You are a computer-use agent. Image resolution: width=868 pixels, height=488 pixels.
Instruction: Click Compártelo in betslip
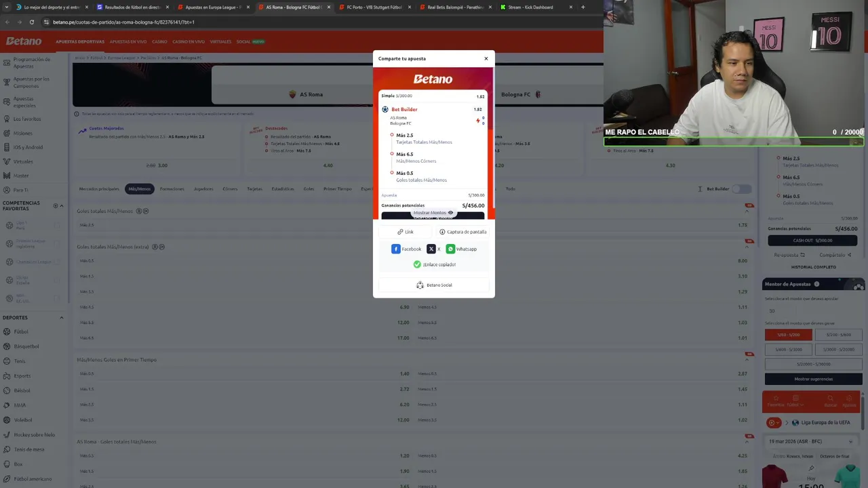pyautogui.click(x=835, y=255)
